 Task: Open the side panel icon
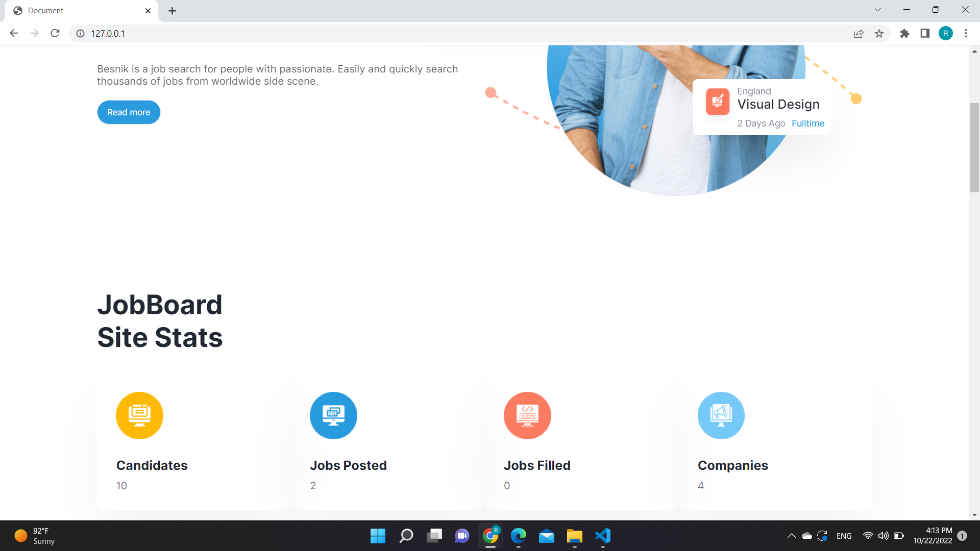click(x=925, y=33)
